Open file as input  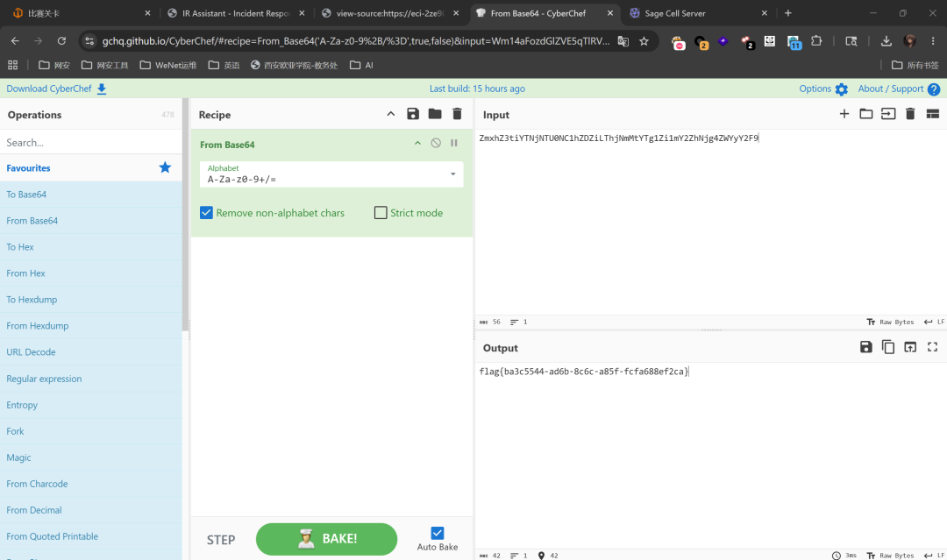point(888,113)
